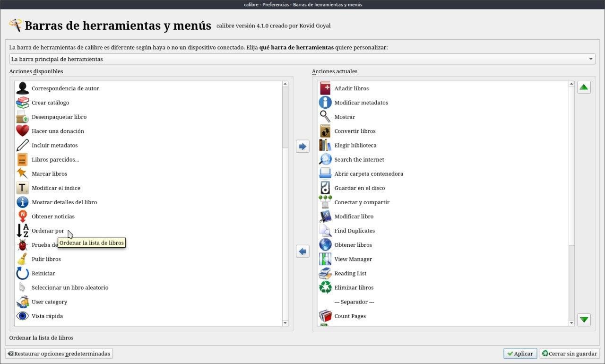This screenshot has height=364, width=605.
Task: Select the Marcar libros pin icon
Action: 22,173
